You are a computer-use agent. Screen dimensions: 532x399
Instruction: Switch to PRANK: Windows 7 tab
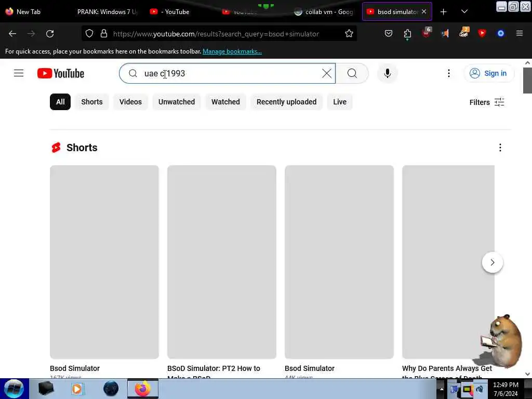coord(107,12)
